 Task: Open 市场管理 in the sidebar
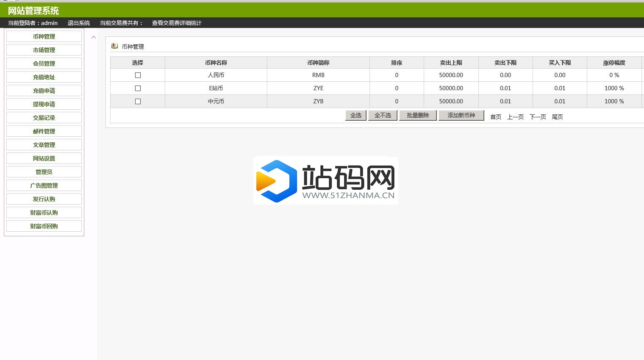44,50
